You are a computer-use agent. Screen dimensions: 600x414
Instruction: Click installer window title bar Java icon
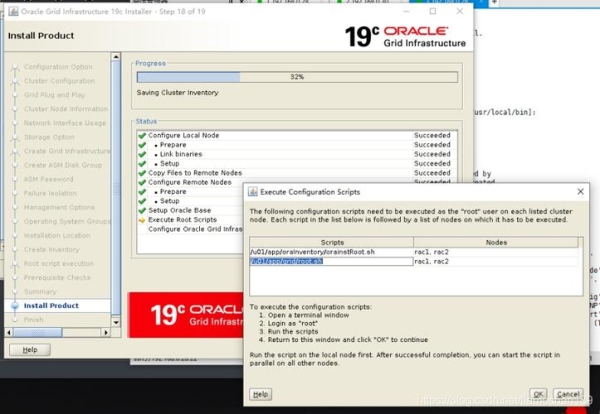click(13, 11)
